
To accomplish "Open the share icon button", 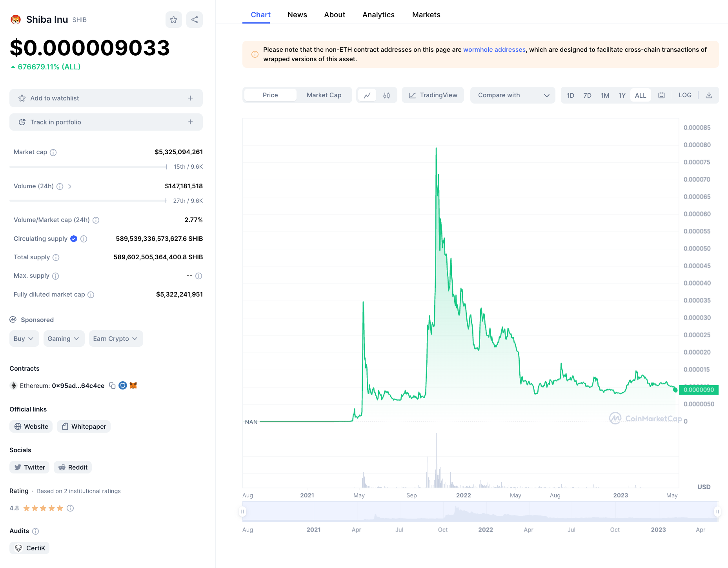I will pos(195,20).
